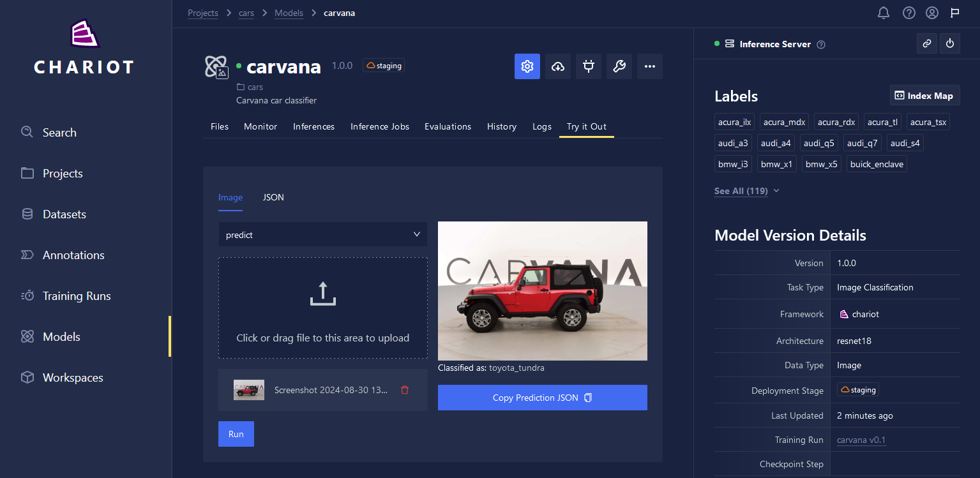This screenshot has width=980, height=478.
Task: Click the staging chip in Deployment Stage row
Action: pyautogui.click(x=858, y=390)
